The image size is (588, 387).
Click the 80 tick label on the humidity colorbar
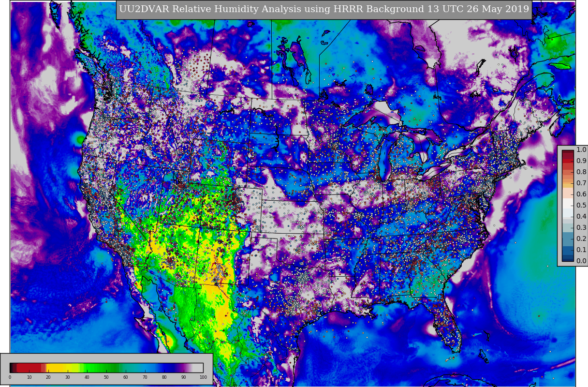pos(164,377)
